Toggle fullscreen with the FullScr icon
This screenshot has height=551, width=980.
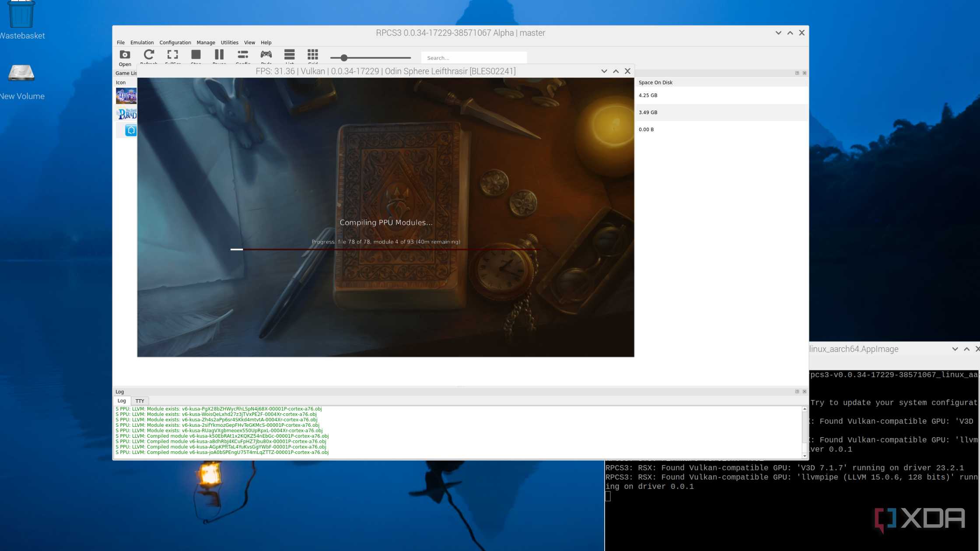point(172,54)
